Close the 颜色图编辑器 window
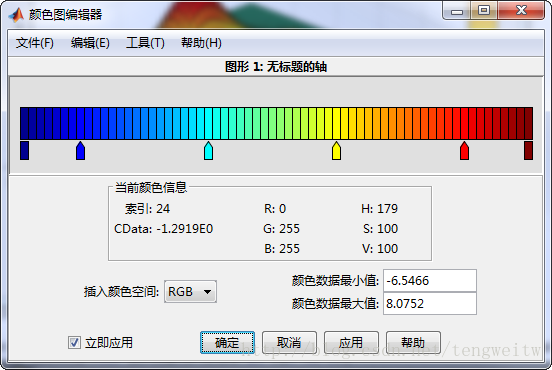The image size is (552, 370). coord(521,11)
